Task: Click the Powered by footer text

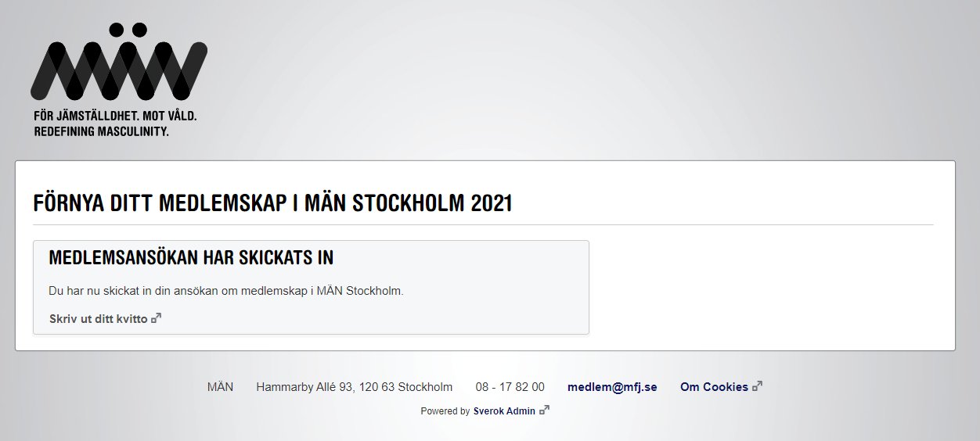Action: (x=445, y=411)
